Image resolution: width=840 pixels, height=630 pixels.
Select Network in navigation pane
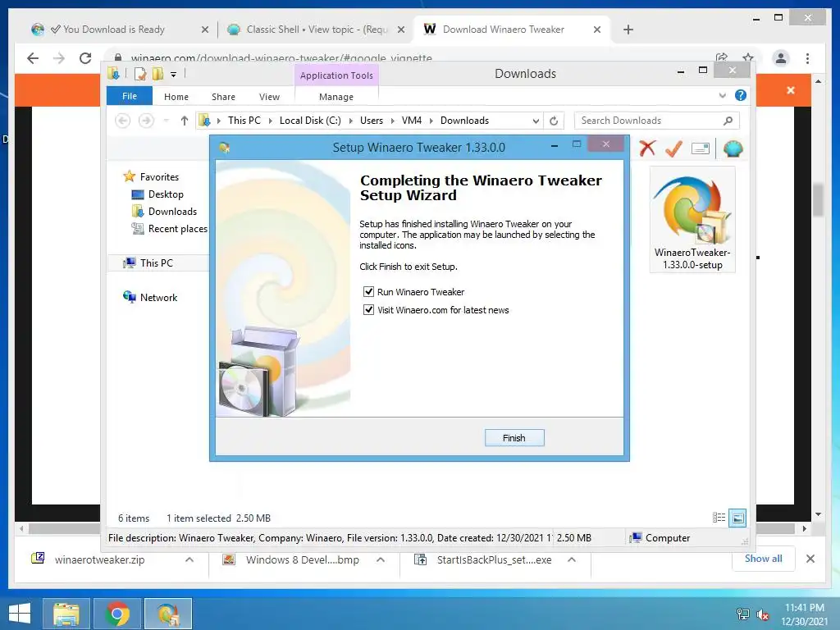click(x=158, y=297)
